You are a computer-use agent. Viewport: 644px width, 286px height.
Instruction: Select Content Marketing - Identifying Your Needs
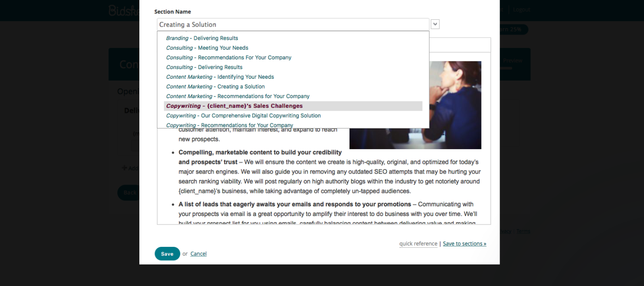tap(220, 77)
